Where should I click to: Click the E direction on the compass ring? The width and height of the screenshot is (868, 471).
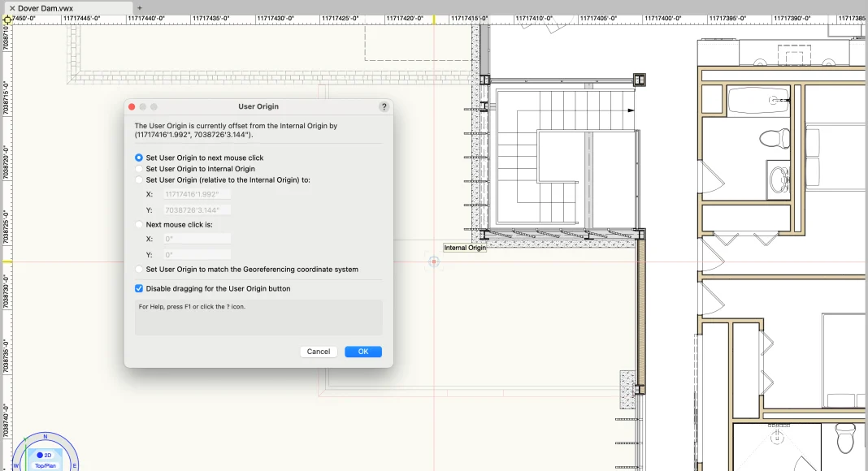click(x=75, y=465)
